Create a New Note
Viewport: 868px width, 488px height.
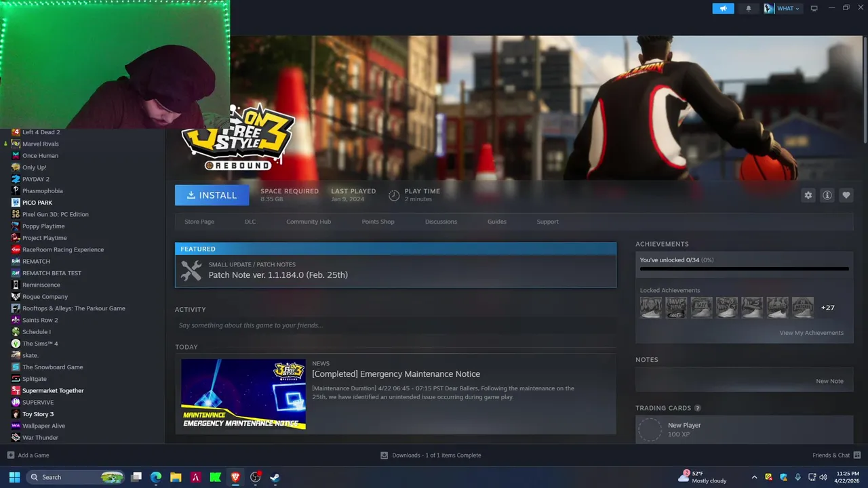829,381
